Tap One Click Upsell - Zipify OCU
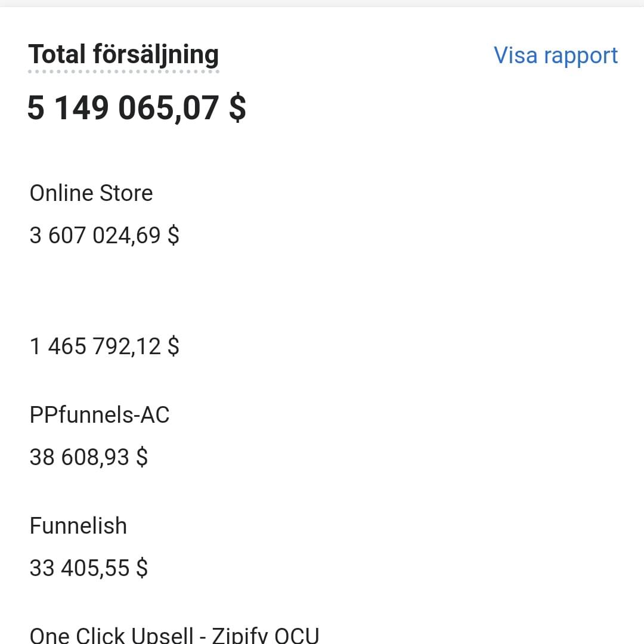The width and height of the screenshot is (644, 644). pos(174,634)
